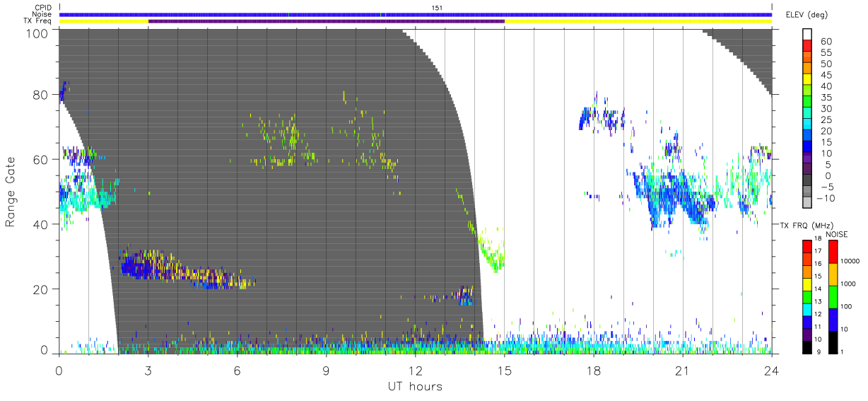Click the '100' label on NOISE colorbar
Screen dimensions: 868x401
pyautogui.click(x=847, y=306)
